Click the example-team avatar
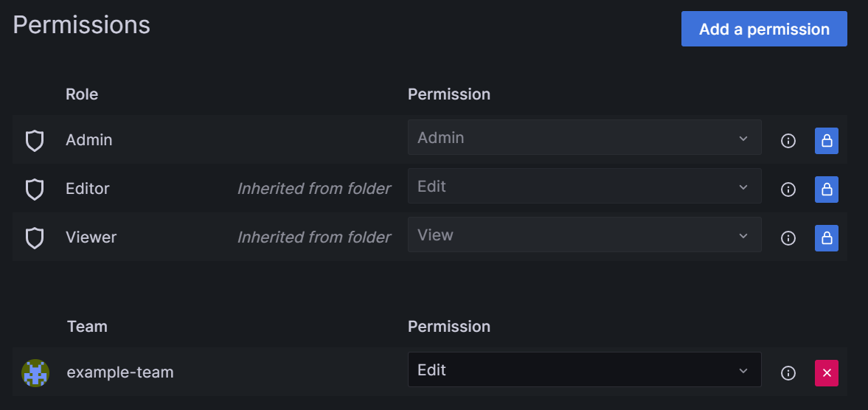Viewport: 868px width, 410px height. [x=35, y=373]
